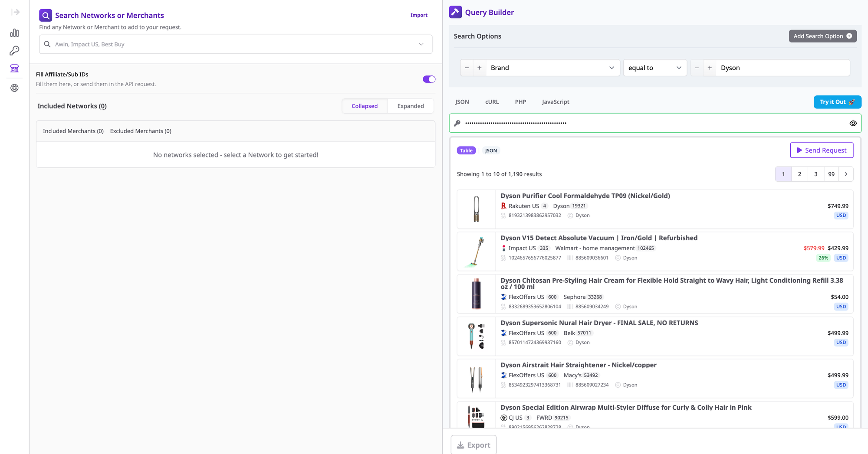The width and height of the screenshot is (868, 454).
Task: Switch to the JavaScript code tab
Action: [556, 102]
